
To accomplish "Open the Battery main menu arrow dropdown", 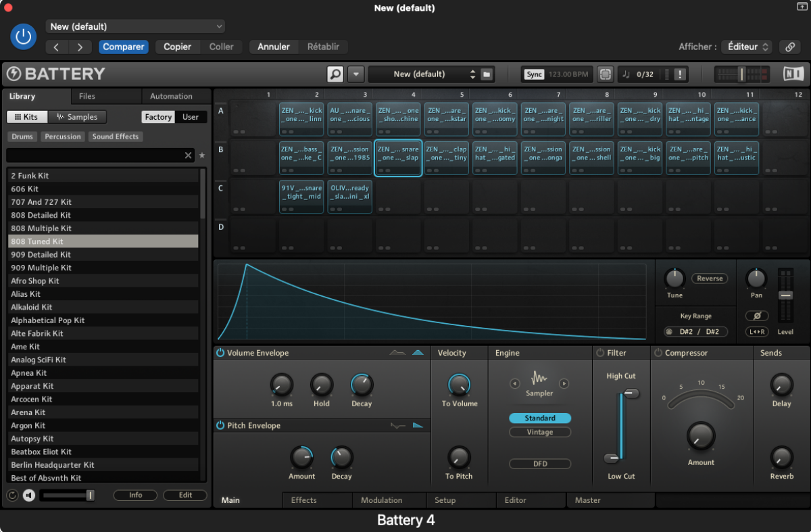I will (356, 74).
